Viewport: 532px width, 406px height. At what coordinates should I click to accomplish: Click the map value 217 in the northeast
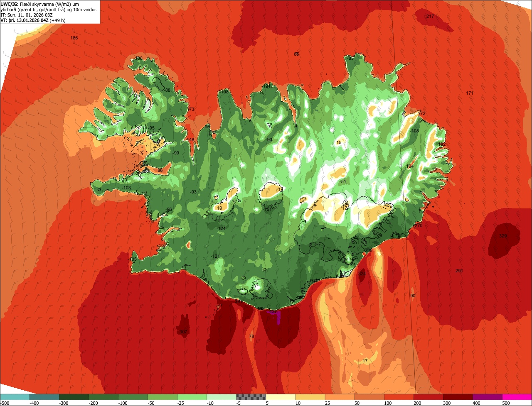pos(430,16)
